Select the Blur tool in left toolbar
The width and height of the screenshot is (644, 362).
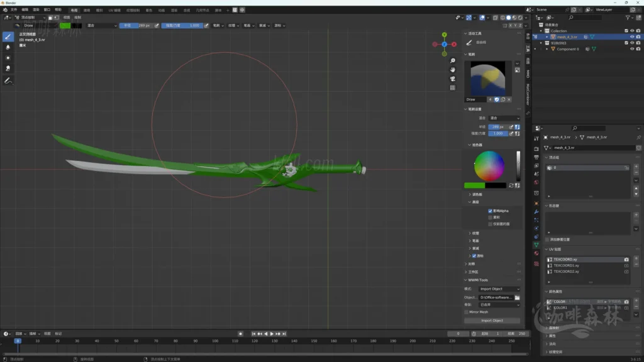click(x=9, y=47)
